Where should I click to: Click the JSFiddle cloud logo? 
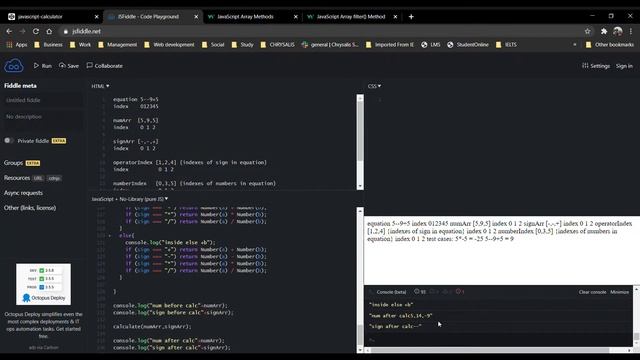13,65
